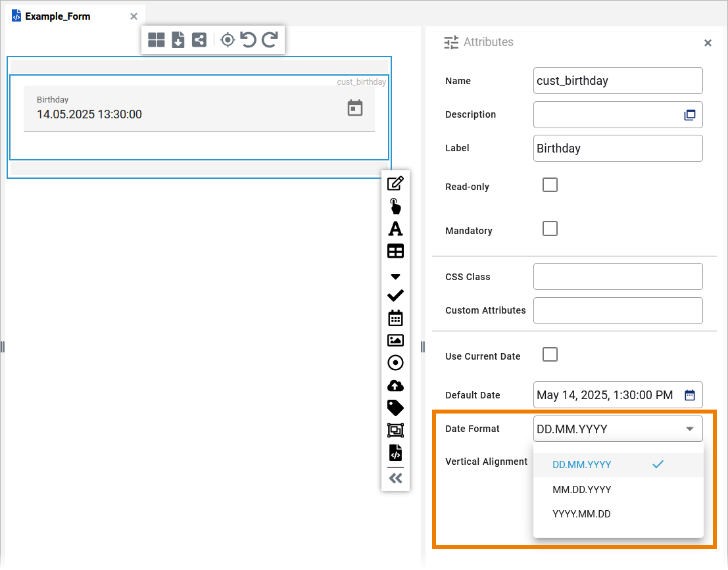
Task: Check the Mandatory checkbox
Action: pos(550,229)
